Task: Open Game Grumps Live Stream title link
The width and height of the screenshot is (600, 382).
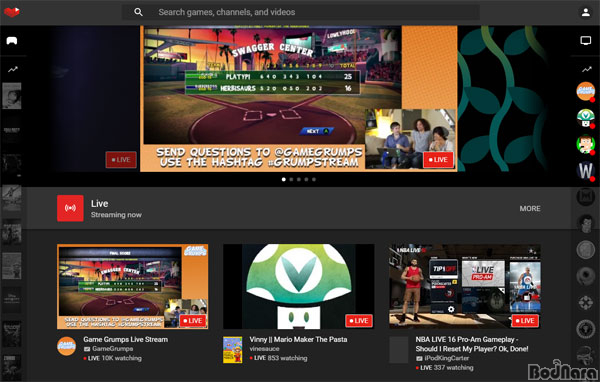Action: (126, 340)
